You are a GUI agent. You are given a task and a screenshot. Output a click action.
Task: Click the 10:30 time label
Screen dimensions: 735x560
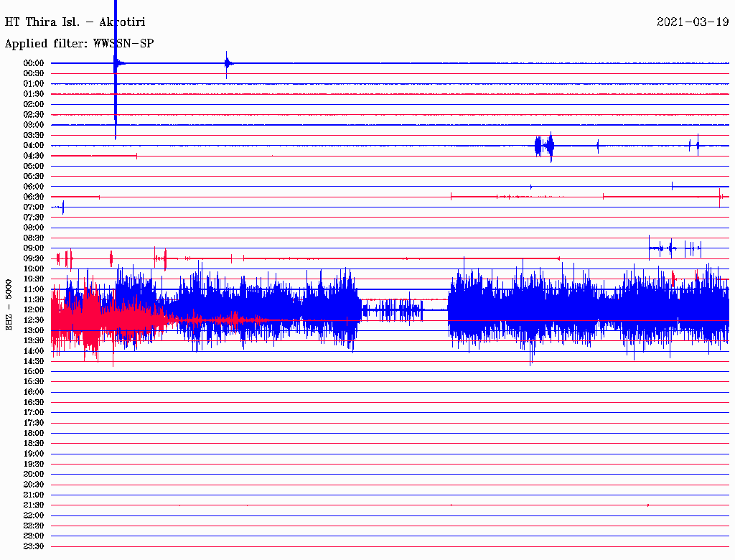[x=34, y=279]
